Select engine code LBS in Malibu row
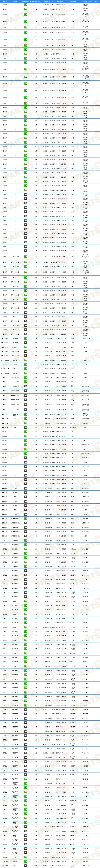The height and width of the screenshot is (868, 100). (85, 343)
